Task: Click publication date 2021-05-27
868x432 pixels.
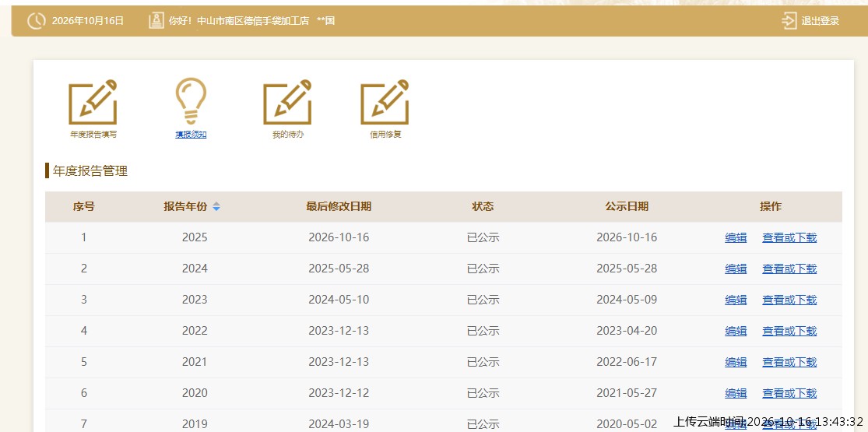Action: pos(627,393)
